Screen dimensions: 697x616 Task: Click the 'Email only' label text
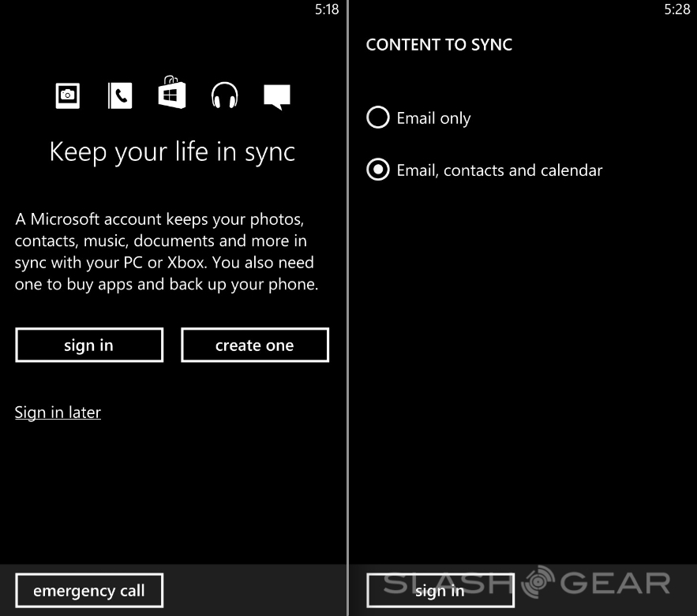[x=433, y=118]
